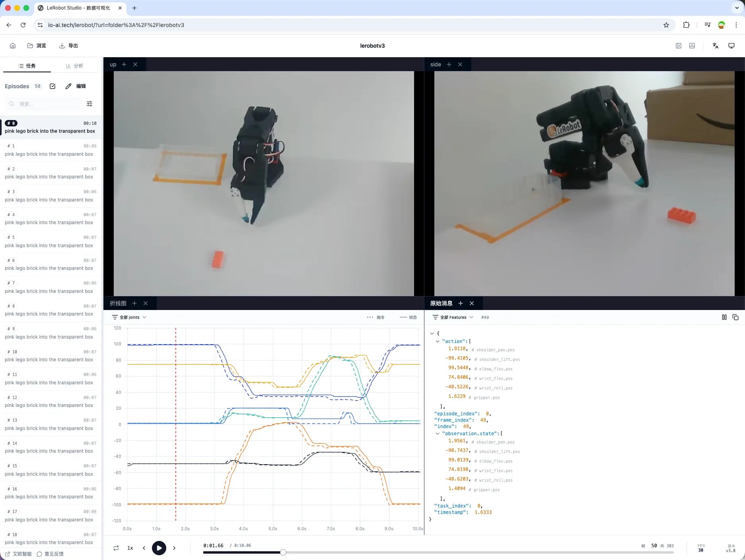Image resolution: width=745 pixels, height=560 pixels.
Task: Click the playback progress slider handle
Action: coord(283,552)
